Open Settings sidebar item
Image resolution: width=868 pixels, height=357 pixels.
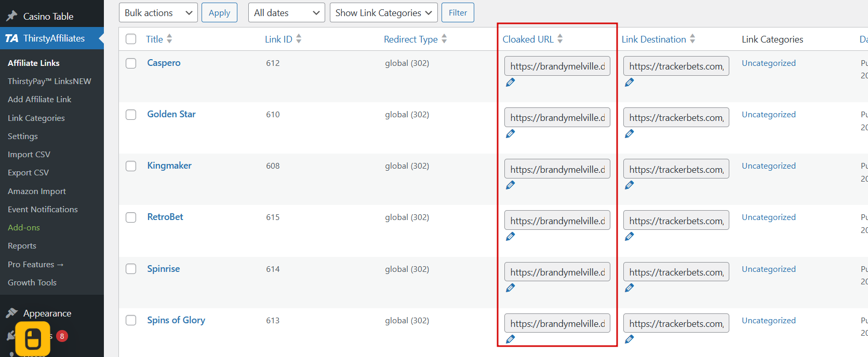[23, 136]
